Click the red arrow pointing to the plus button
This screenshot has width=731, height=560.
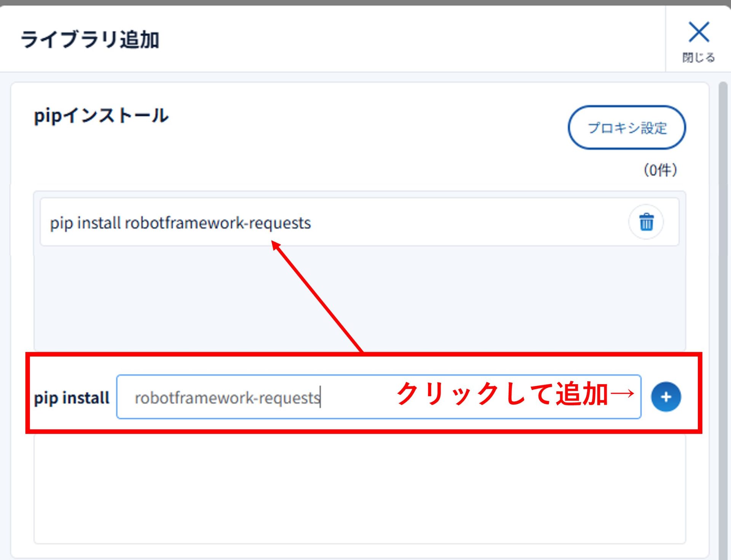point(622,393)
